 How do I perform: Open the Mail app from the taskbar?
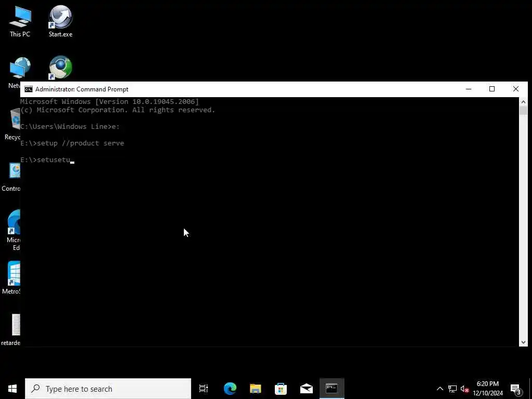click(x=307, y=389)
